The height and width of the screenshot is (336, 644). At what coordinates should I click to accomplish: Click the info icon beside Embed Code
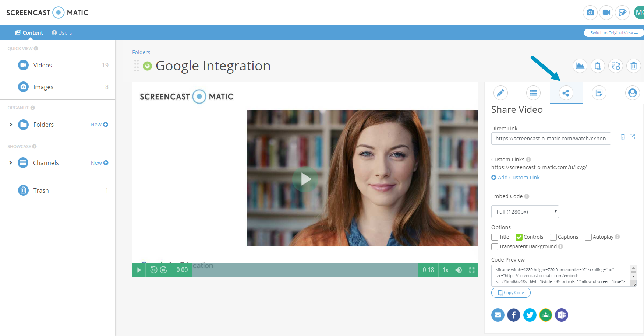(527, 196)
